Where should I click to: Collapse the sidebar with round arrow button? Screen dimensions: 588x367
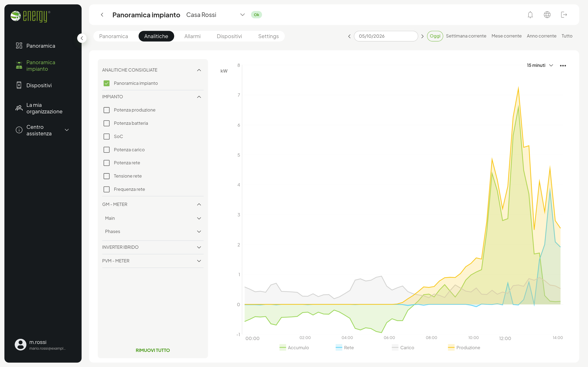82,38
